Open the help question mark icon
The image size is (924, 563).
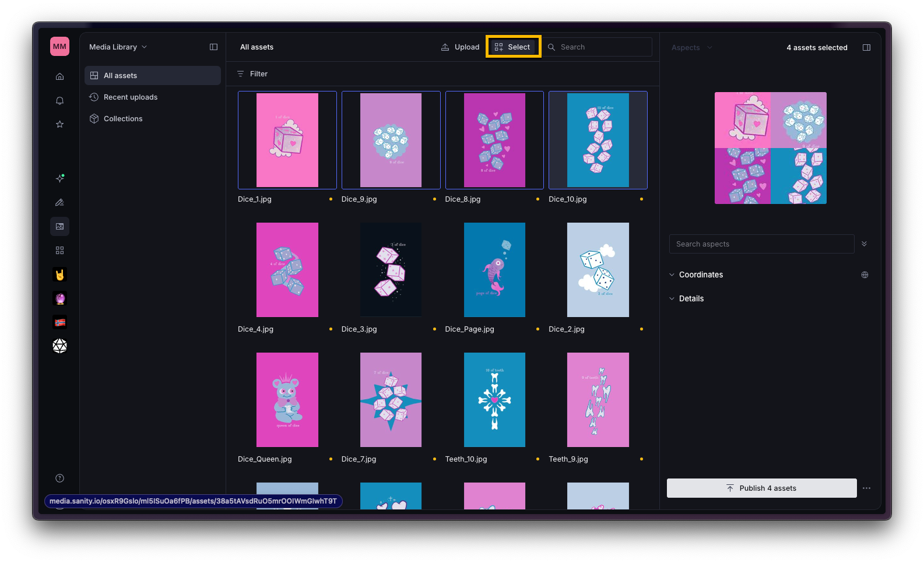[x=59, y=478]
